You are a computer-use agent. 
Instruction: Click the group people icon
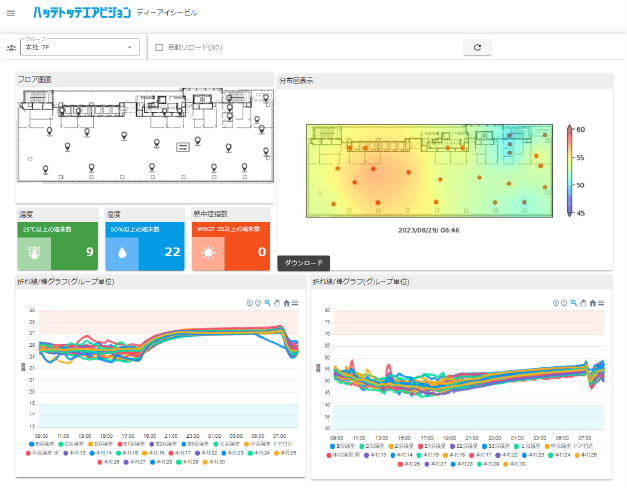[11, 48]
